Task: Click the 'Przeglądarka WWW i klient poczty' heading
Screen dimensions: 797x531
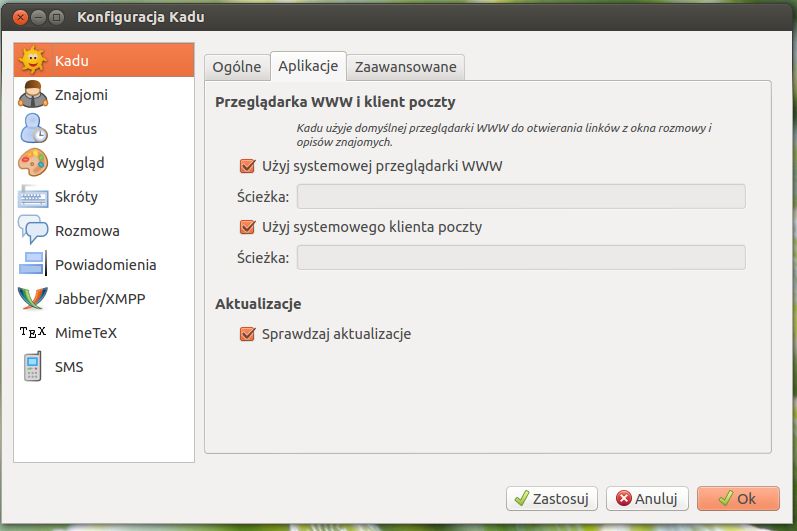Action: 335,102
